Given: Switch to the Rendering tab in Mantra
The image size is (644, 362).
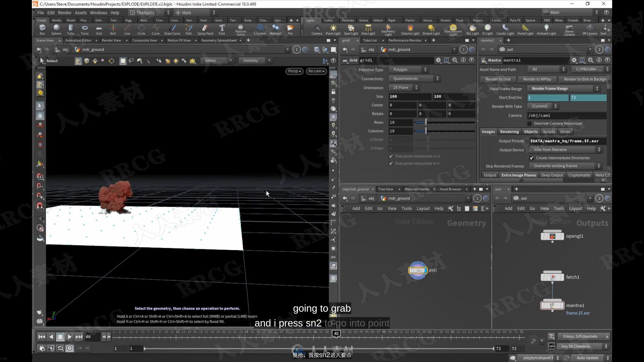Looking at the screenshot, I should pyautogui.click(x=509, y=131).
